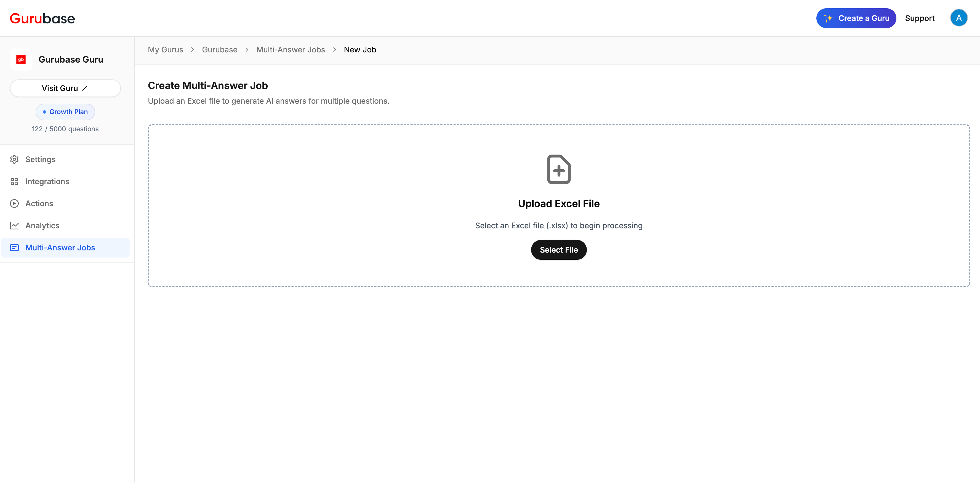Click the Multi-Answer Jobs sidebar icon
The image size is (980, 482).
tap(14, 247)
